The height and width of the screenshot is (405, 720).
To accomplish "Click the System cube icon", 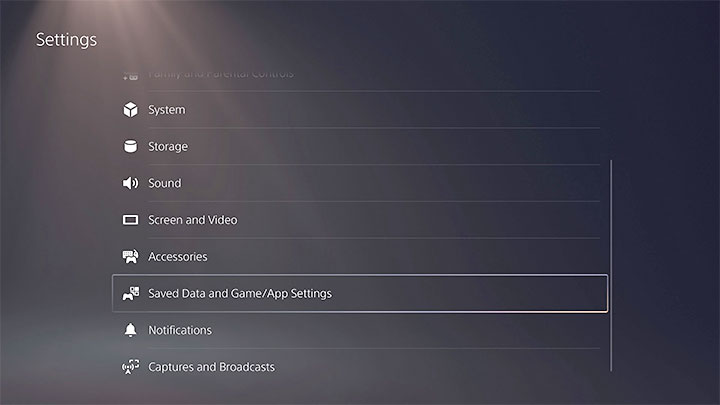I will coord(129,110).
